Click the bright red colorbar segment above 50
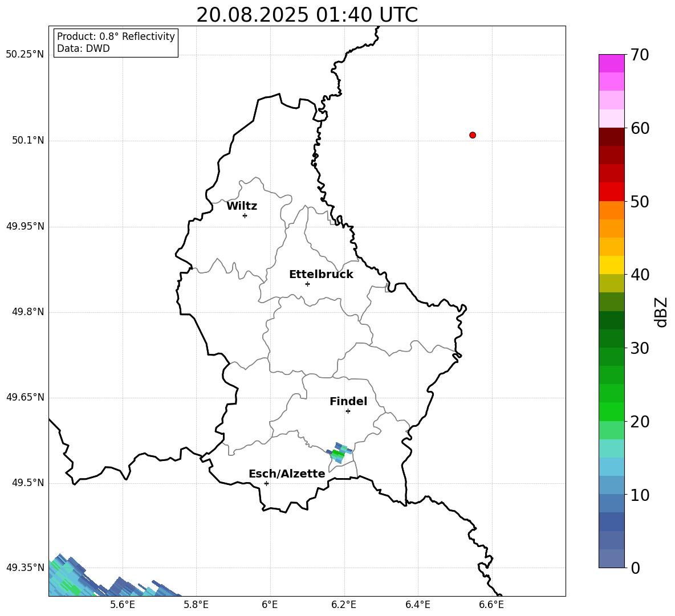675x616 pixels. [611, 192]
